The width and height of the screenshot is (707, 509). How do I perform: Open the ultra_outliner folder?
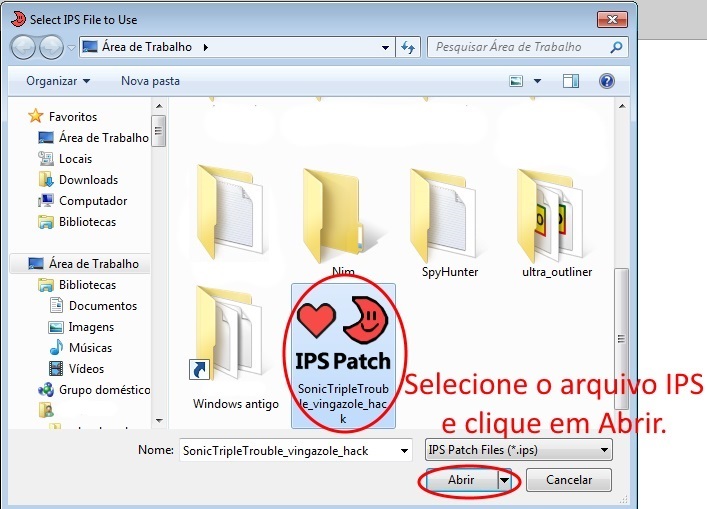pyautogui.click(x=557, y=221)
